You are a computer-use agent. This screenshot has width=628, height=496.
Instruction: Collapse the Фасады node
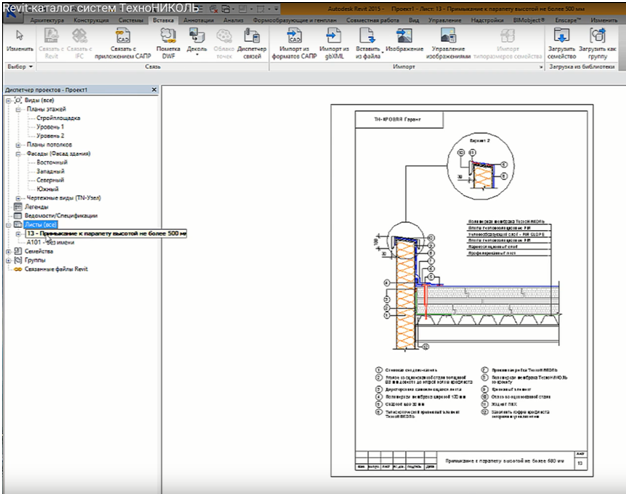coord(18,153)
